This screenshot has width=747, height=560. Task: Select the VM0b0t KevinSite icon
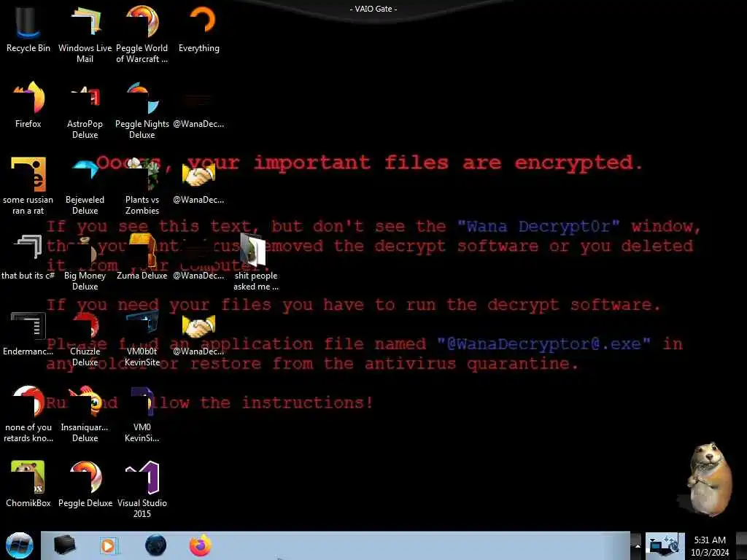coord(142,338)
